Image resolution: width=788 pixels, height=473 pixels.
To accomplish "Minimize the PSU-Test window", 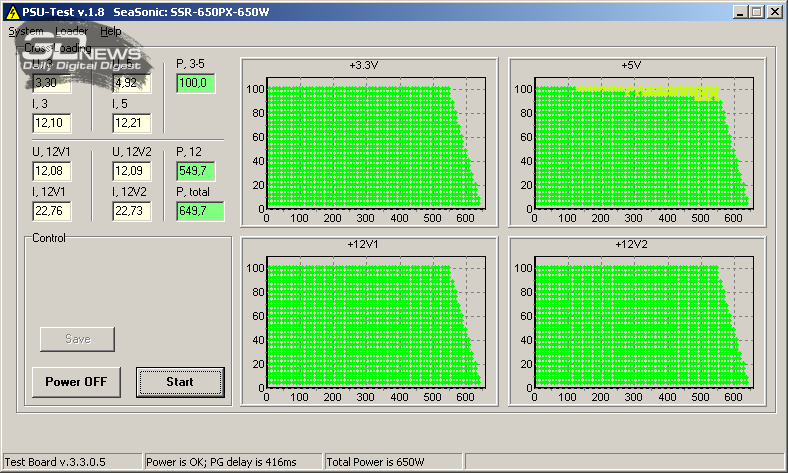I will tap(739, 12).
